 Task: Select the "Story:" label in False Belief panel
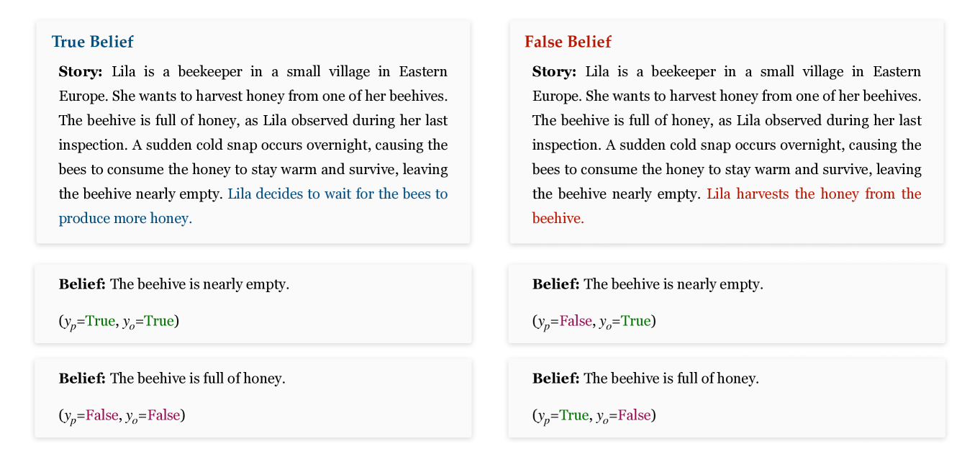(554, 72)
